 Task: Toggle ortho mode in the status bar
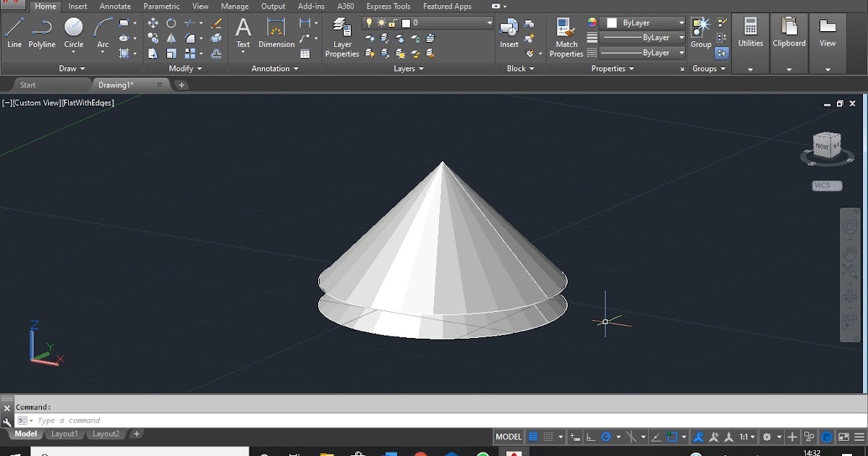tap(590, 436)
